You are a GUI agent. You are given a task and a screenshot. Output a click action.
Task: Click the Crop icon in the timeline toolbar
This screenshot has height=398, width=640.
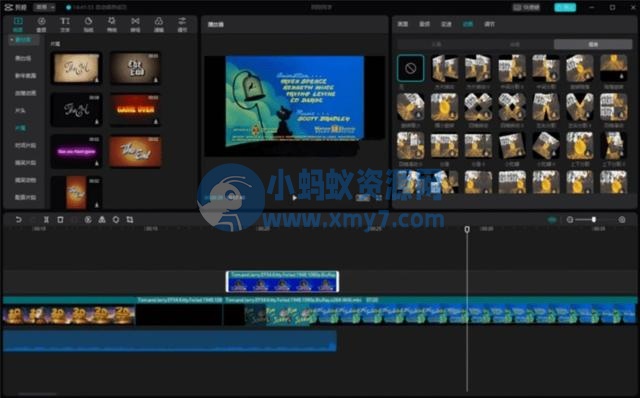(x=130, y=220)
